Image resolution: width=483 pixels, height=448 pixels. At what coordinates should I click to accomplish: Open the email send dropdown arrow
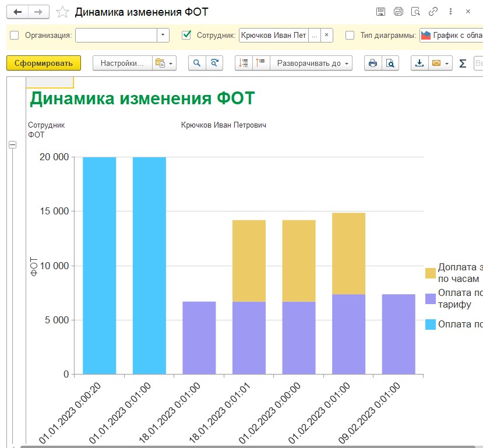(447, 64)
